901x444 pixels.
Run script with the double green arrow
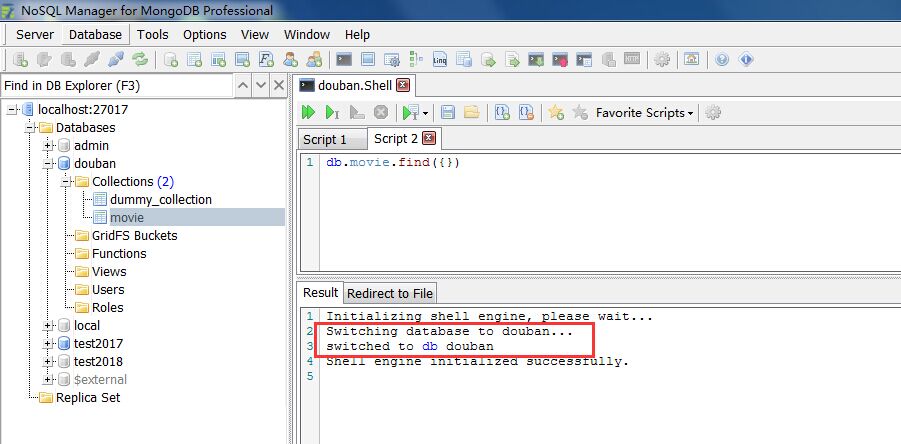coord(309,113)
